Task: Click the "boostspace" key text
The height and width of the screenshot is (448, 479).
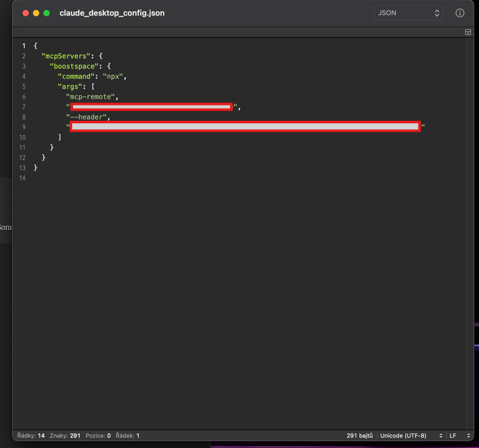Action: pyautogui.click(x=74, y=66)
